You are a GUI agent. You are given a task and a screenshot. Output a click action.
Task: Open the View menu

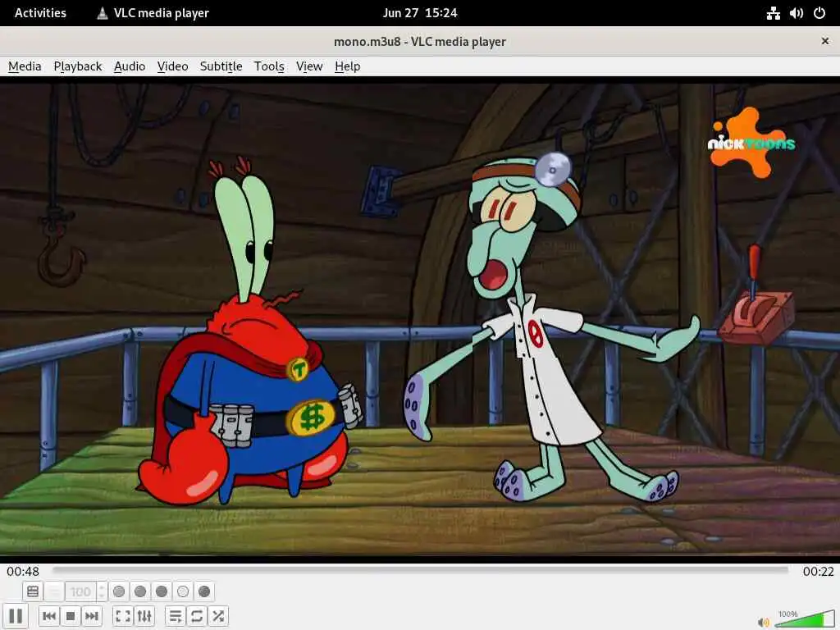[x=309, y=66]
